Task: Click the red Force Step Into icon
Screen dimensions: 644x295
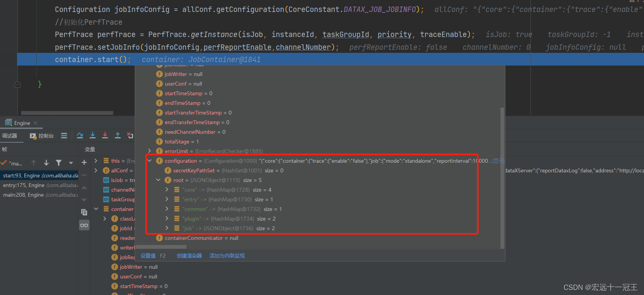Action: pyautogui.click(x=105, y=135)
